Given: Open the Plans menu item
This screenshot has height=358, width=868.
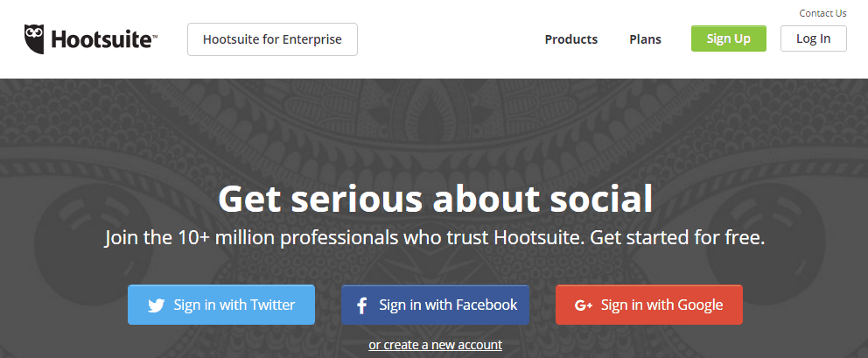Looking at the screenshot, I should tap(646, 39).
